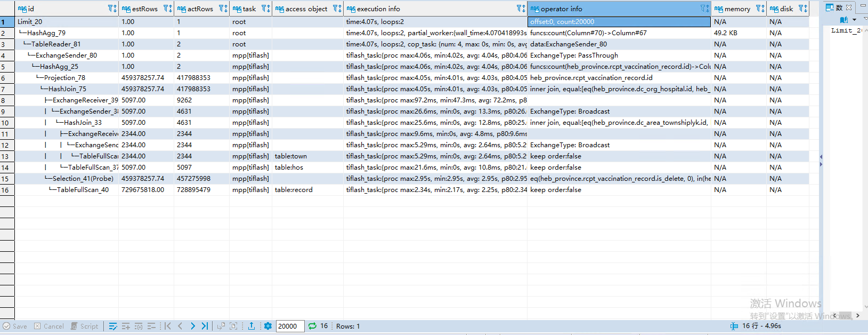Open filter/sort icon on memory column
The height and width of the screenshot is (335, 868).
760,9
